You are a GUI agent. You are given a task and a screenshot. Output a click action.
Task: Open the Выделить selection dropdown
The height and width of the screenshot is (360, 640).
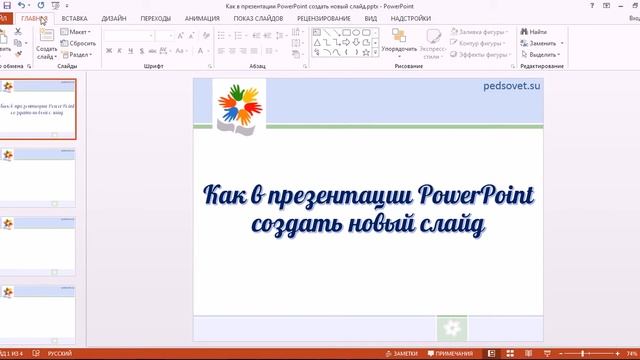[x=540, y=54]
